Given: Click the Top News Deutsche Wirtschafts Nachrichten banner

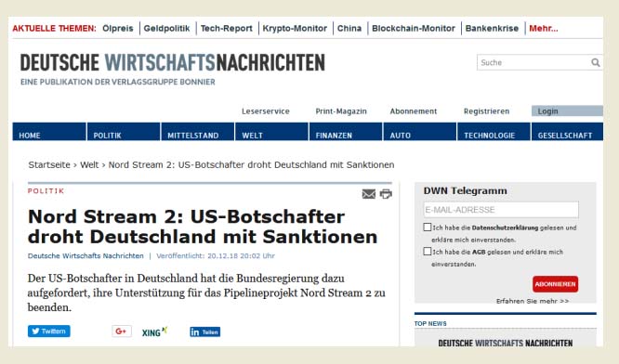Looking at the screenshot, I should click(506, 343).
